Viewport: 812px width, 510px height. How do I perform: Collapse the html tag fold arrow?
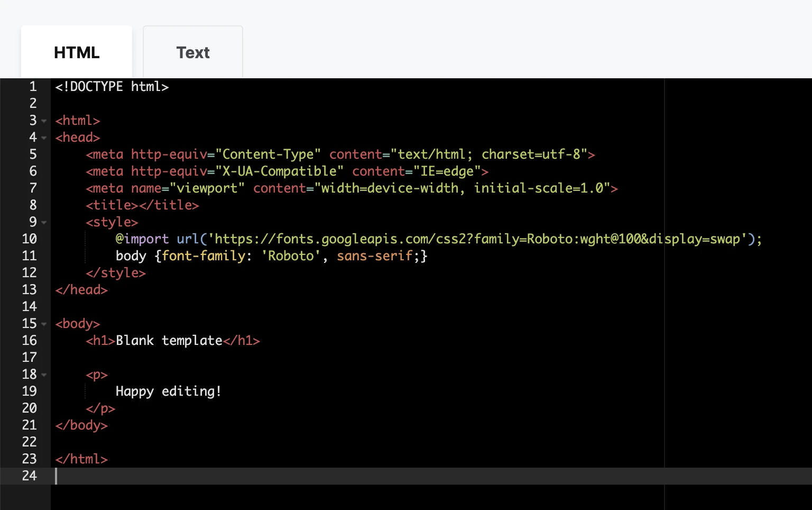point(44,121)
